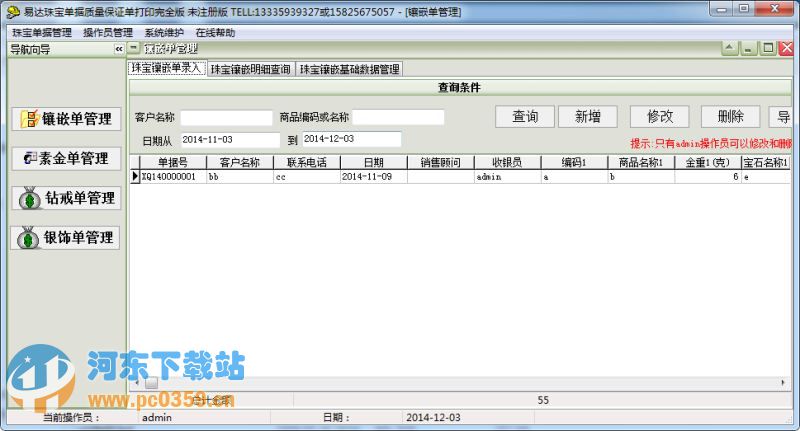Click the 编码1 column header
The image size is (800, 431).
point(574,163)
